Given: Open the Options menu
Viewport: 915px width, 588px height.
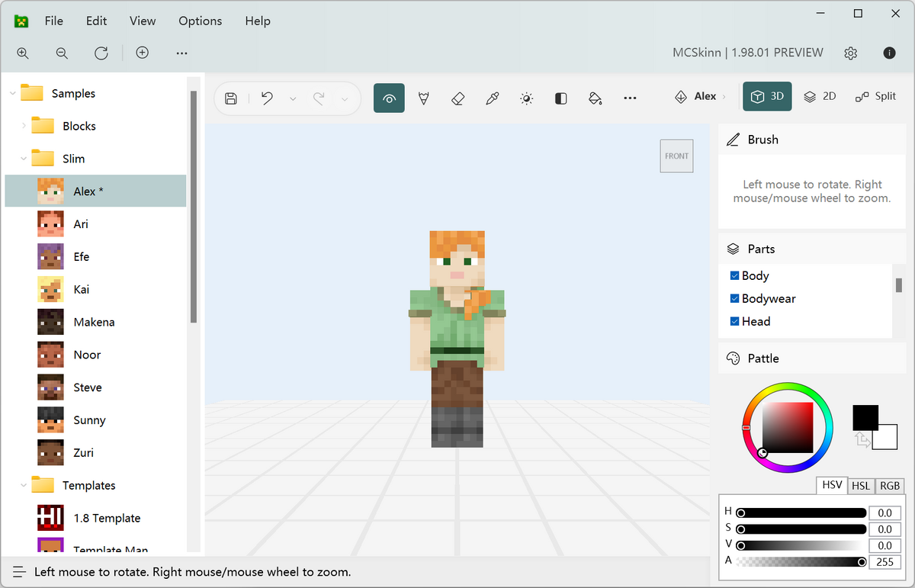Looking at the screenshot, I should point(200,21).
